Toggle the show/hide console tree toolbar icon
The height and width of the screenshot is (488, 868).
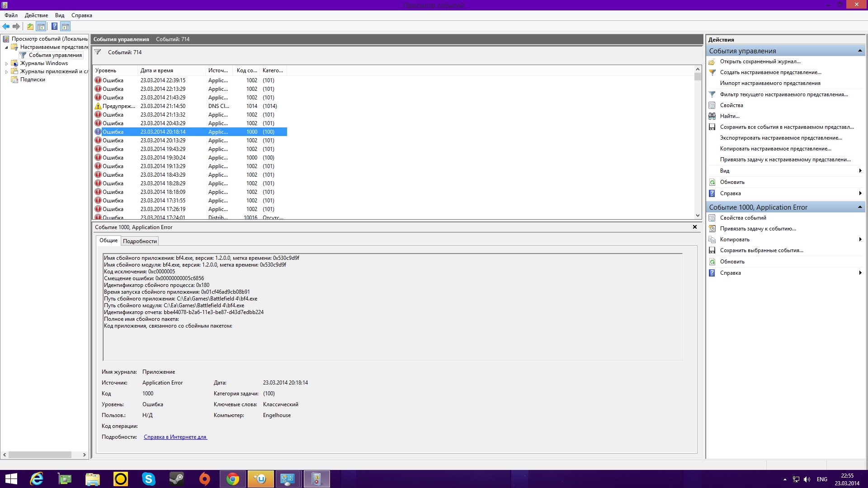click(x=41, y=26)
